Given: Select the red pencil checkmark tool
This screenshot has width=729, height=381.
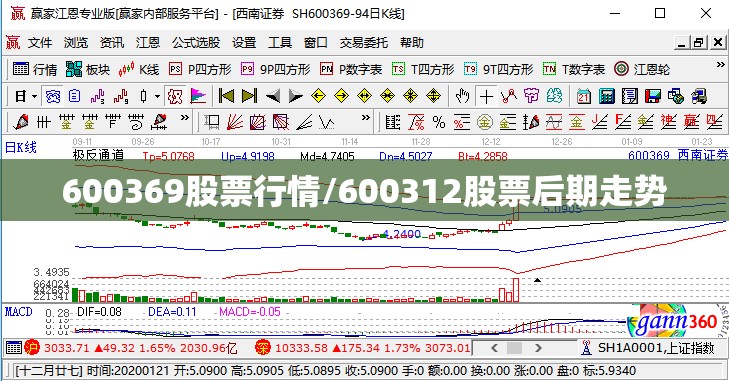Looking at the screenshot, I should point(21,122).
